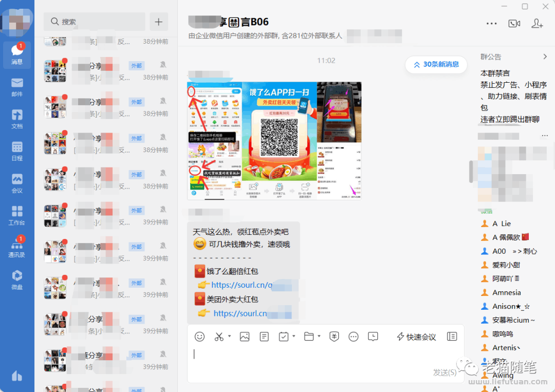Start a video call in group
The image size is (555, 392).
click(514, 23)
